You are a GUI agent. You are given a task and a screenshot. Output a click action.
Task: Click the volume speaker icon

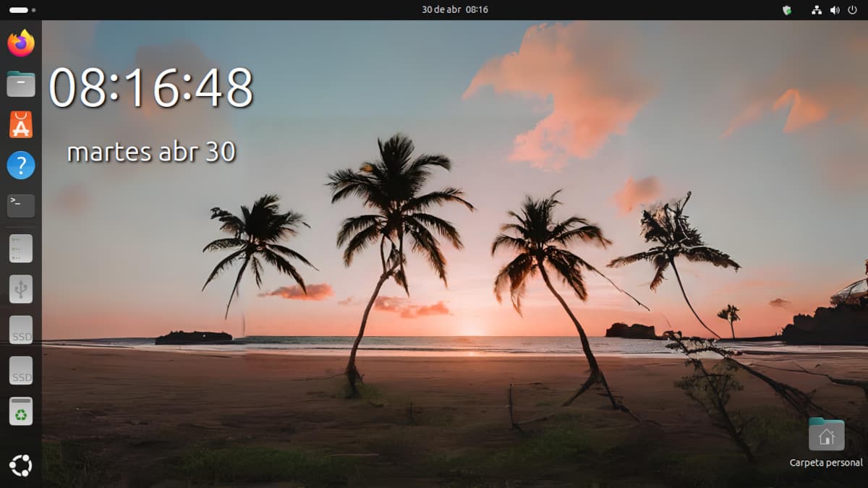pos(834,10)
